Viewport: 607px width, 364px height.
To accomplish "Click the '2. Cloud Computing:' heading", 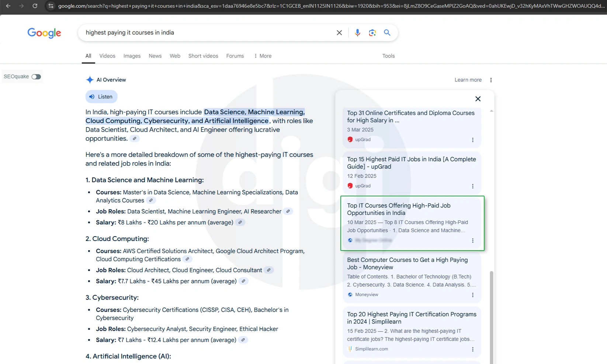I will click(117, 239).
